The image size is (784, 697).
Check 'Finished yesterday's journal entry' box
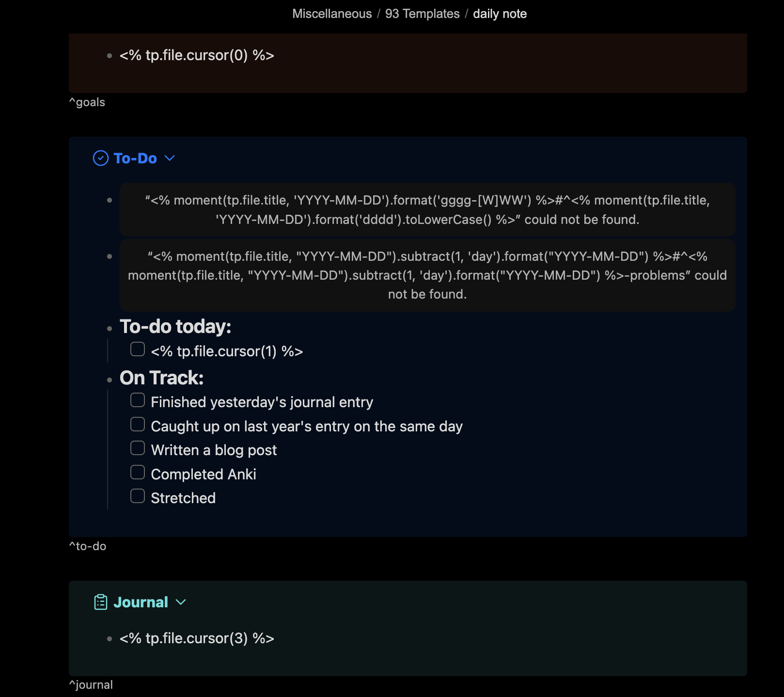[138, 400]
